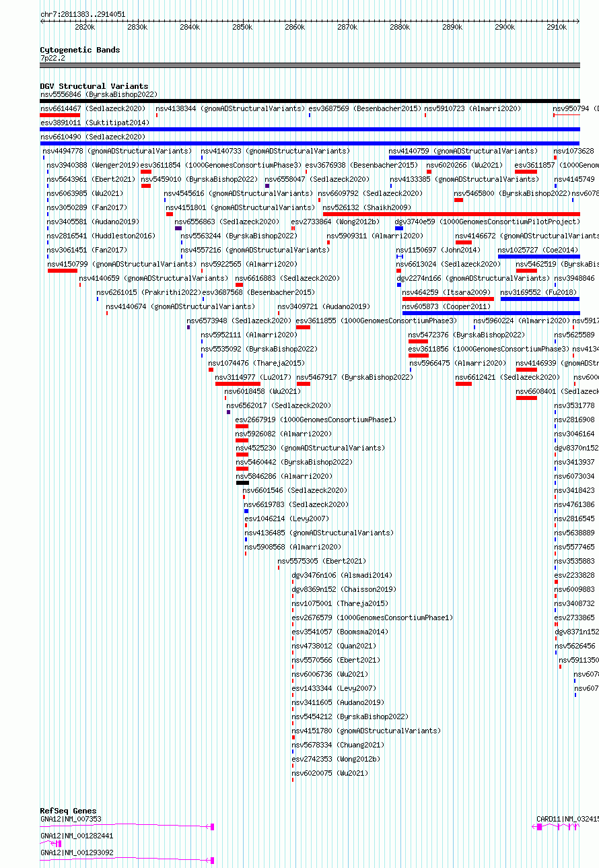The width and height of the screenshot is (599, 868).
Task: Click the chr7:2811383..2914051 coordinate label
Action: click(x=83, y=14)
